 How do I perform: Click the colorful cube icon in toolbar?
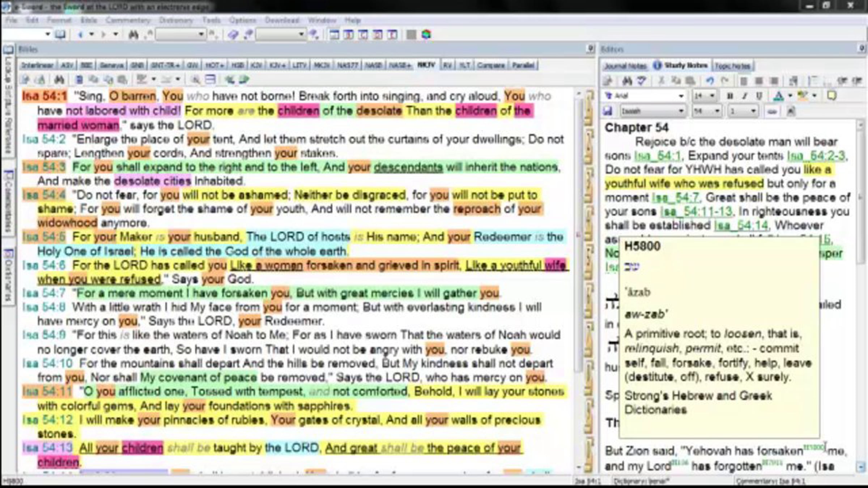pyautogui.click(x=426, y=35)
